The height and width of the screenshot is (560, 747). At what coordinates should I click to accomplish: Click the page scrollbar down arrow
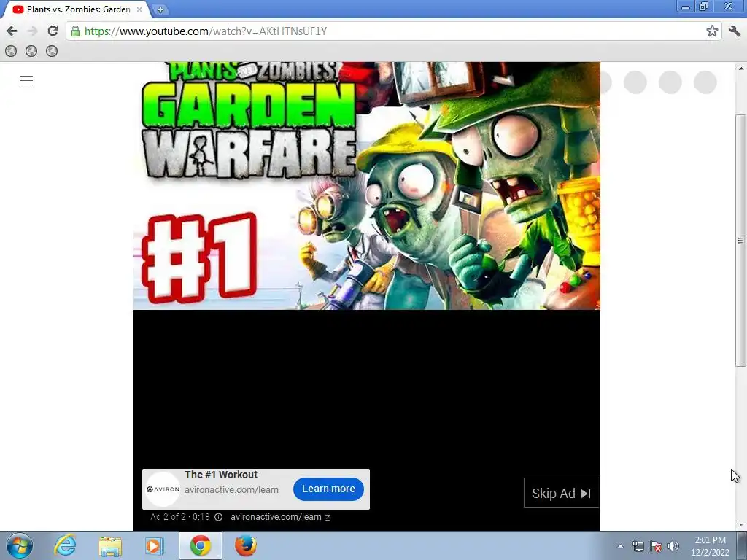pos(740,525)
